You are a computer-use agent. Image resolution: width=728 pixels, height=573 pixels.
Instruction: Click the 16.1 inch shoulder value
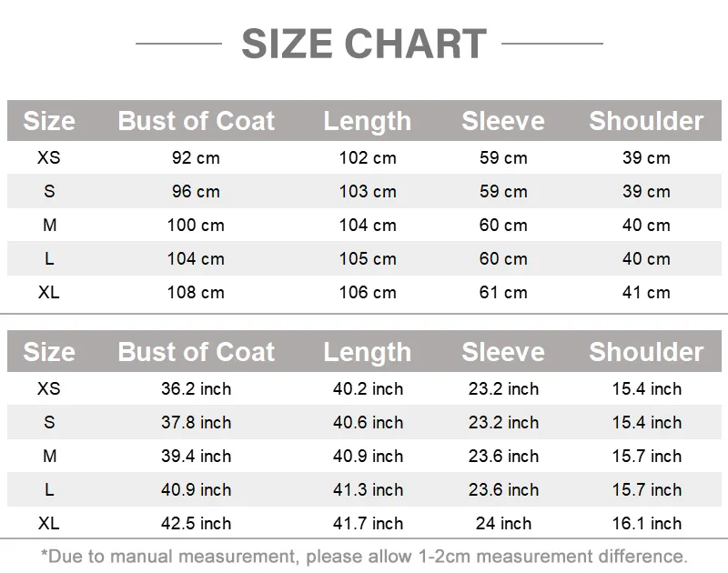(x=646, y=524)
